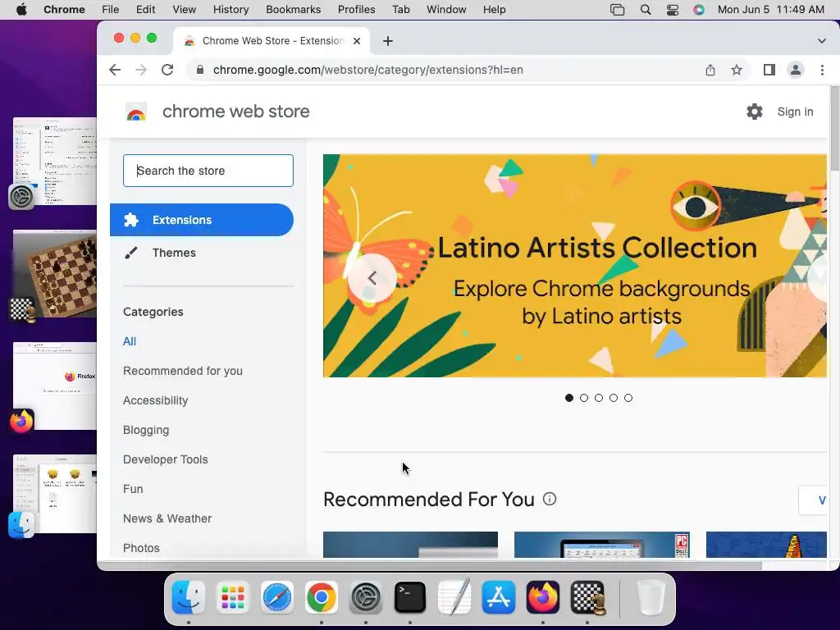Choose the Blogging category
The height and width of the screenshot is (630, 840).
pos(146,430)
